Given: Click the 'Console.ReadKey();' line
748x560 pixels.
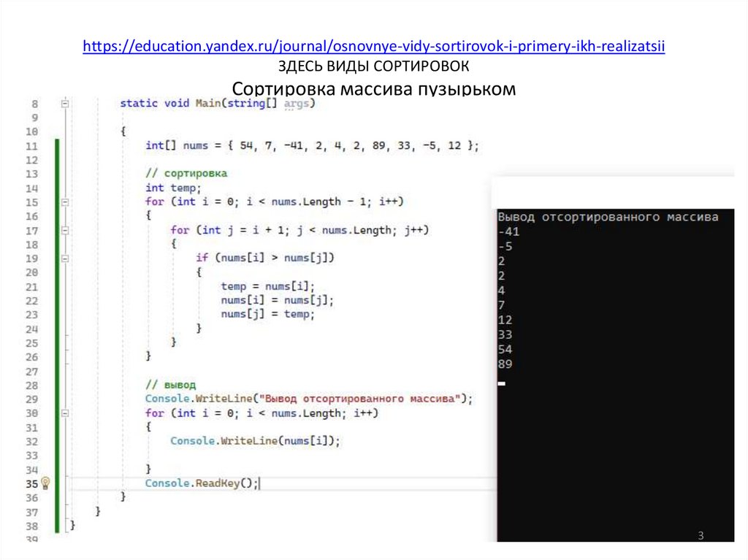Looking at the screenshot, I should tap(202, 483).
